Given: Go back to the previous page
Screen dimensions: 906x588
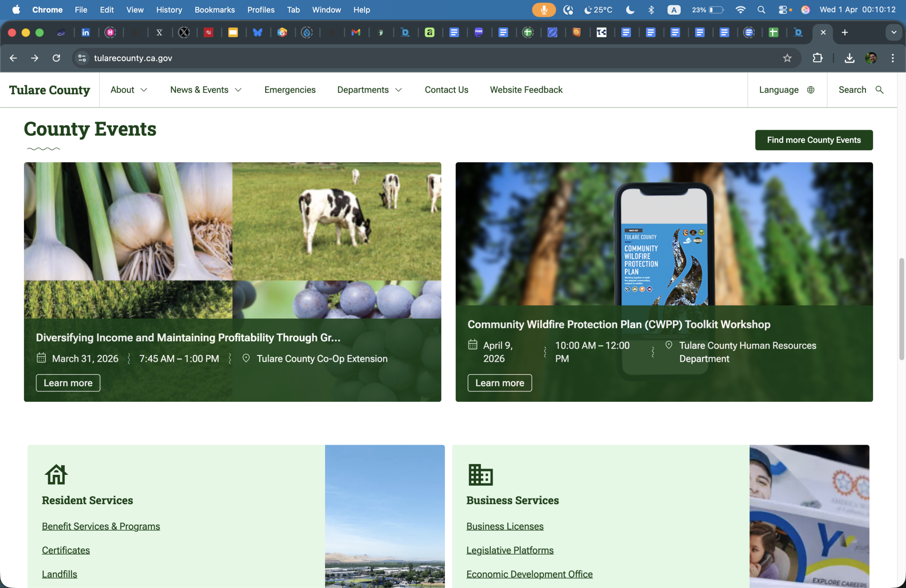Looking at the screenshot, I should pos(13,58).
